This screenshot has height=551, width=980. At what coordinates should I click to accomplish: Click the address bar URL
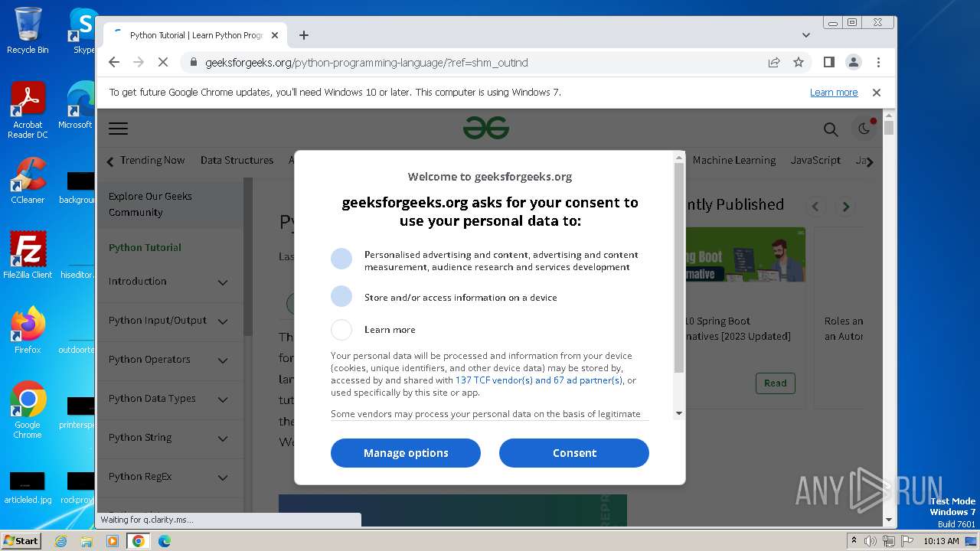tap(366, 63)
